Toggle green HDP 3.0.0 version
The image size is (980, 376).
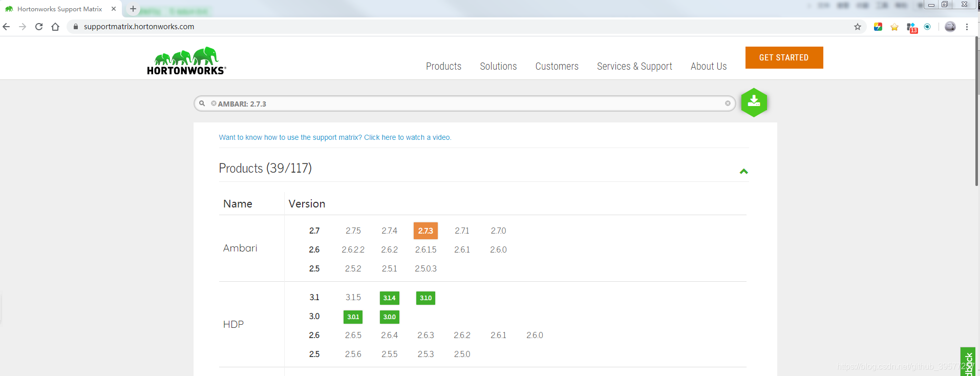389,317
